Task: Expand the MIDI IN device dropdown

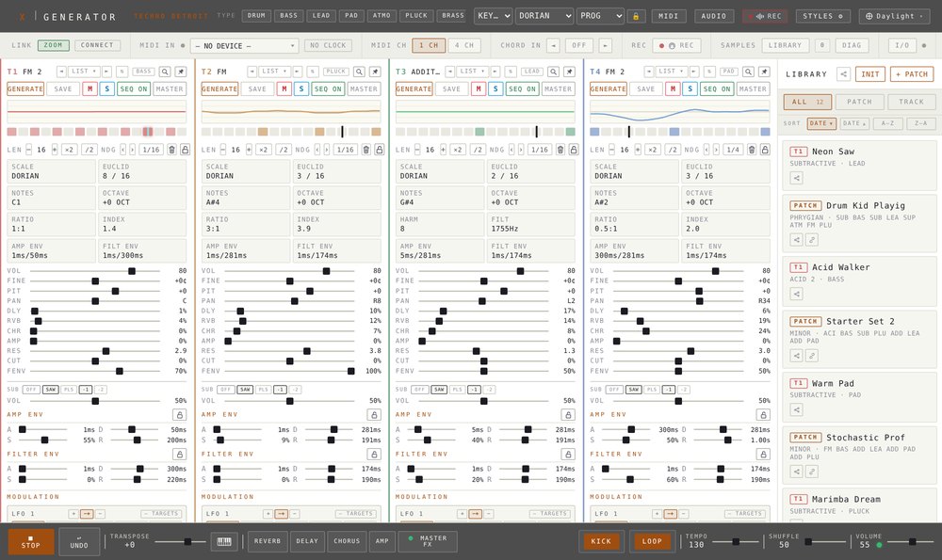Action: pos(244,45)
